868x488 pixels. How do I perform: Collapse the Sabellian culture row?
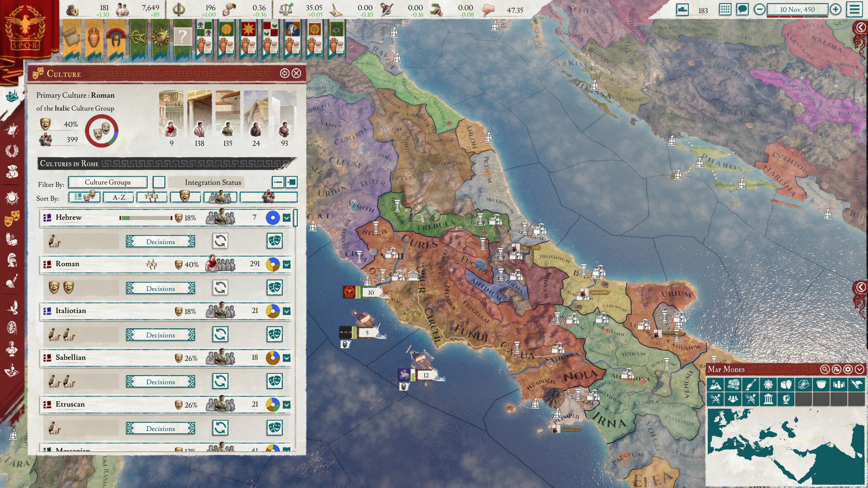[287, 358]
